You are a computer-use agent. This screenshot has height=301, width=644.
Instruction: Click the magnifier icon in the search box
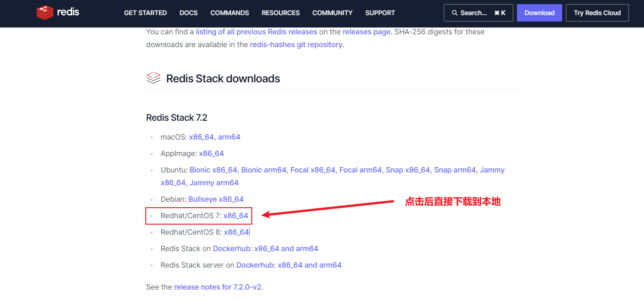pos(454,13)
